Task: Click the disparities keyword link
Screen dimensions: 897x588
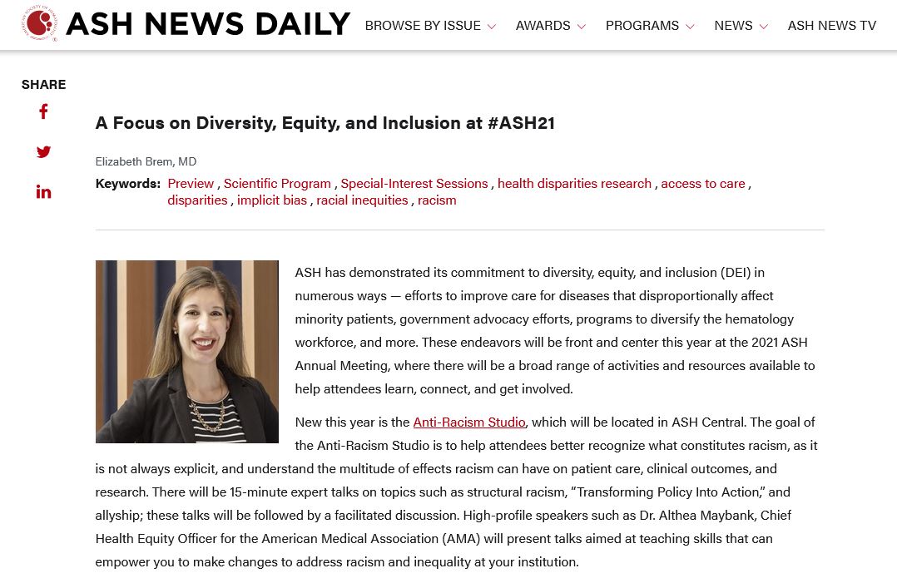Action: [x=197, y=200]
